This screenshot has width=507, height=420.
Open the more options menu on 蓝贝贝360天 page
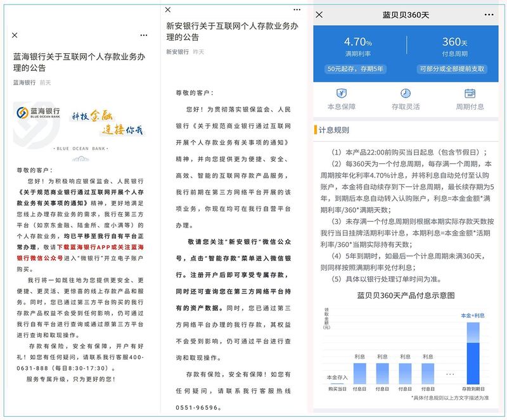[489, 15]
